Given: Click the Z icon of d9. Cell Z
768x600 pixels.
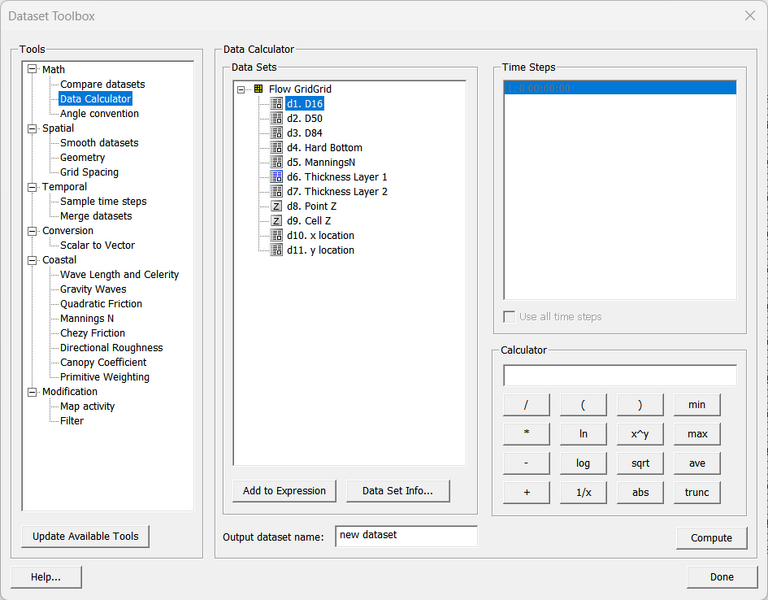Looking at the screenshot, I should 277,221.
